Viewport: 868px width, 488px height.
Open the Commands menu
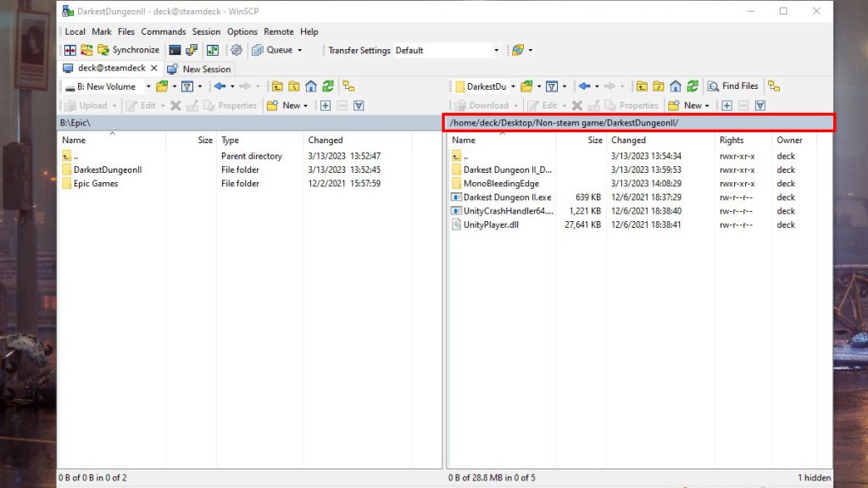163,31
